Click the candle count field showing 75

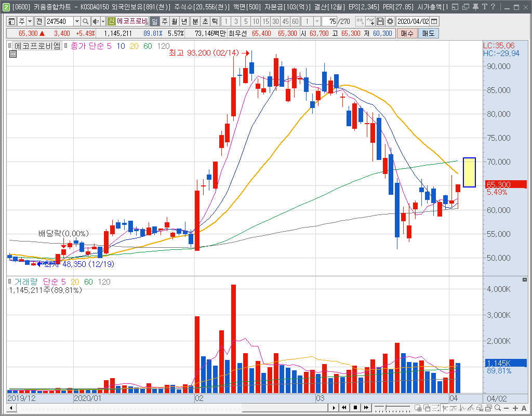click(x=329, y=21)
